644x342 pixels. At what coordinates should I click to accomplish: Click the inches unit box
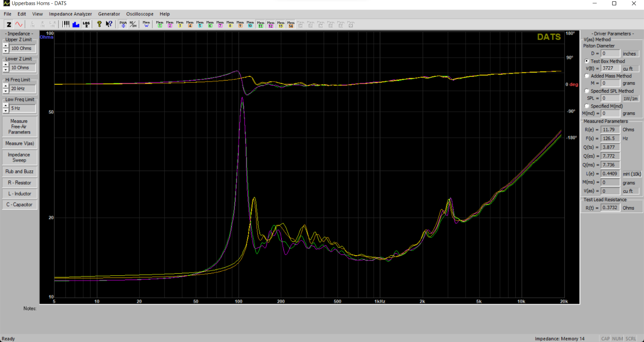tap(630, 54)
